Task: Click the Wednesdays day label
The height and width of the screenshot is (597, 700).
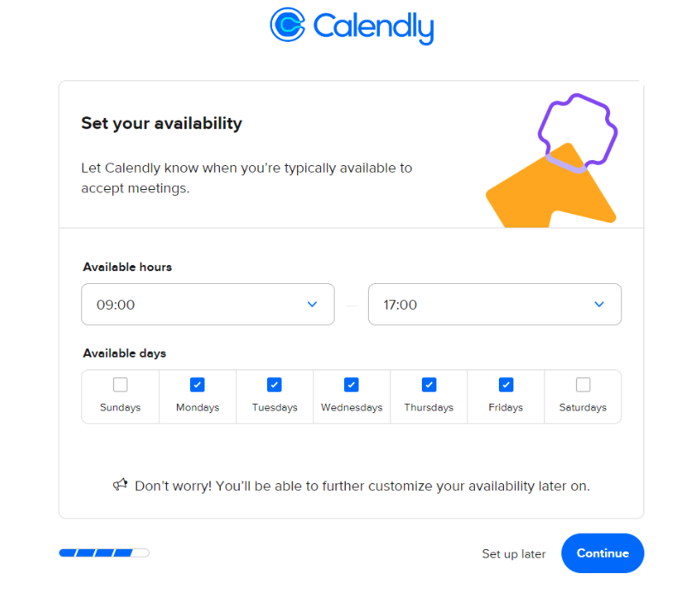Action: tap(352, 408)
